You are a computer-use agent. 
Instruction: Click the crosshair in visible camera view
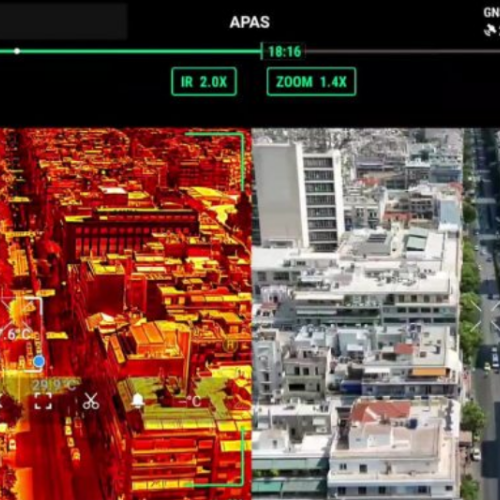486,316
